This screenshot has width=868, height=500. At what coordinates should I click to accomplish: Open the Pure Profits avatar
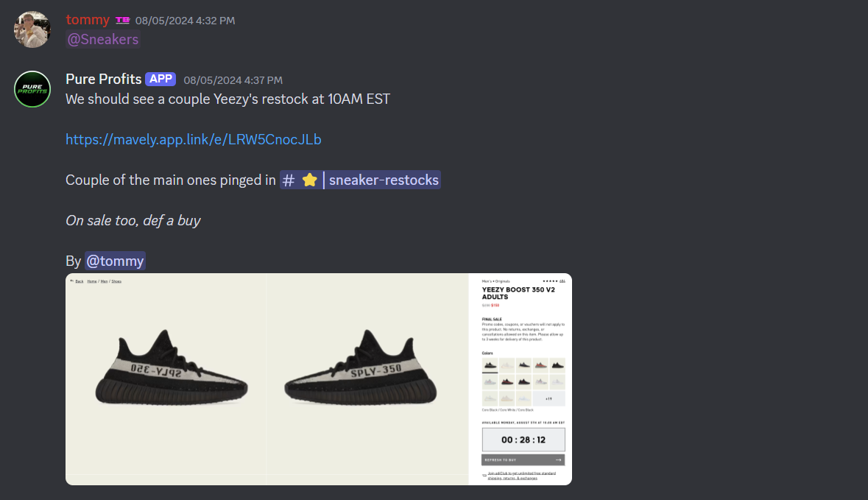click(x=32, y=89)
